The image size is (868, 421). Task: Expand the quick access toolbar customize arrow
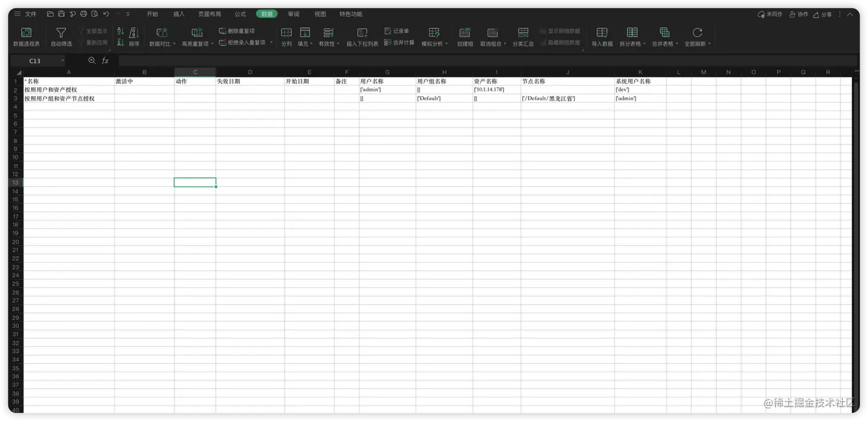(x=128, y=14)
